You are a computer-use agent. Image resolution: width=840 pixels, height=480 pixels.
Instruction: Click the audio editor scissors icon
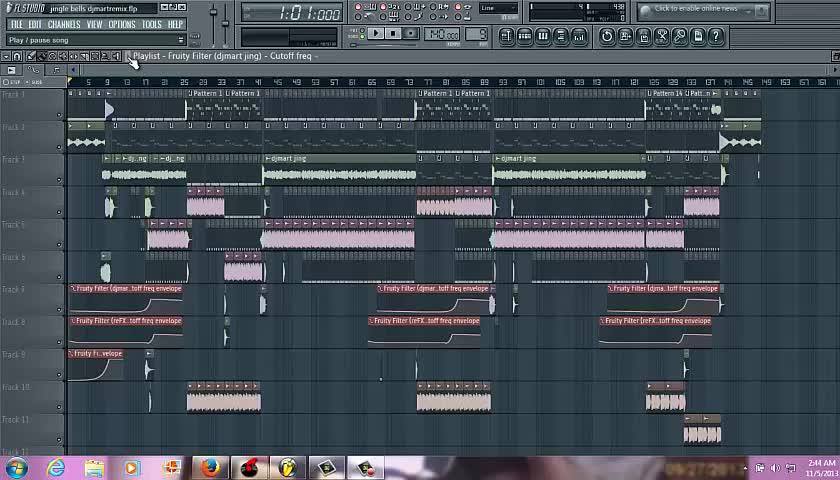click(662, 36)
